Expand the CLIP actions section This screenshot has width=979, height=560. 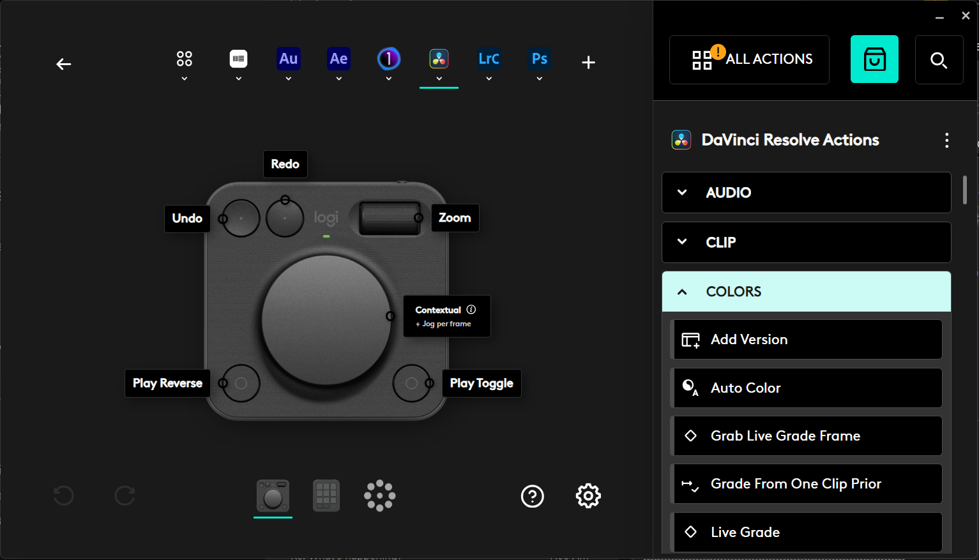(807, 242)
